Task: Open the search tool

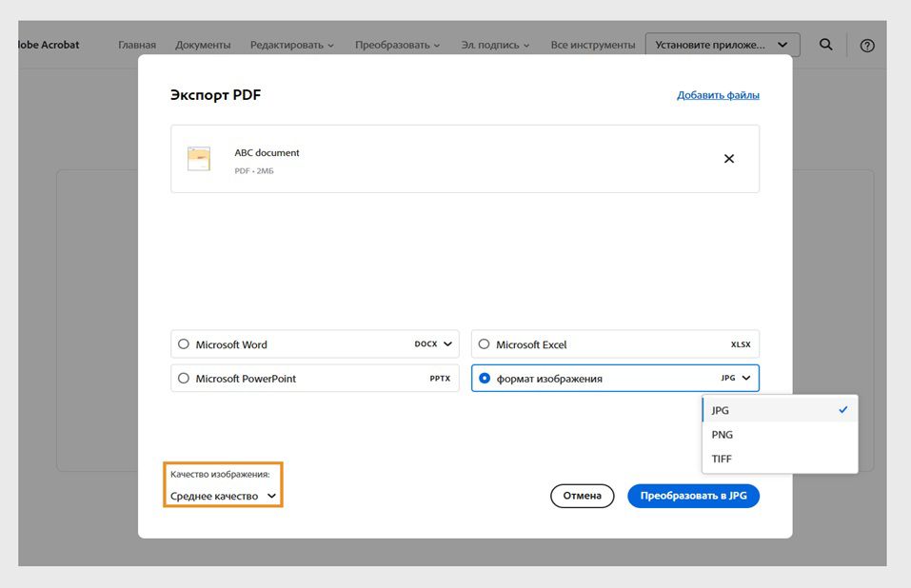Action: 824,44
